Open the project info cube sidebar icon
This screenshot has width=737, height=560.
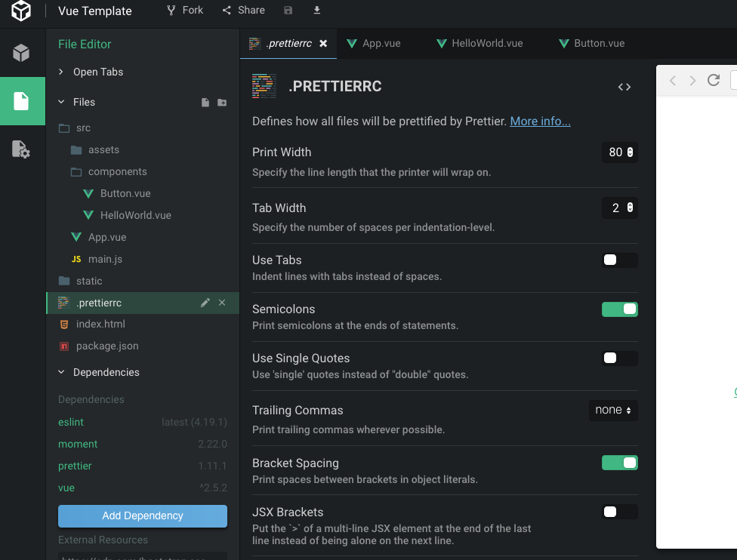click(21, 53)
